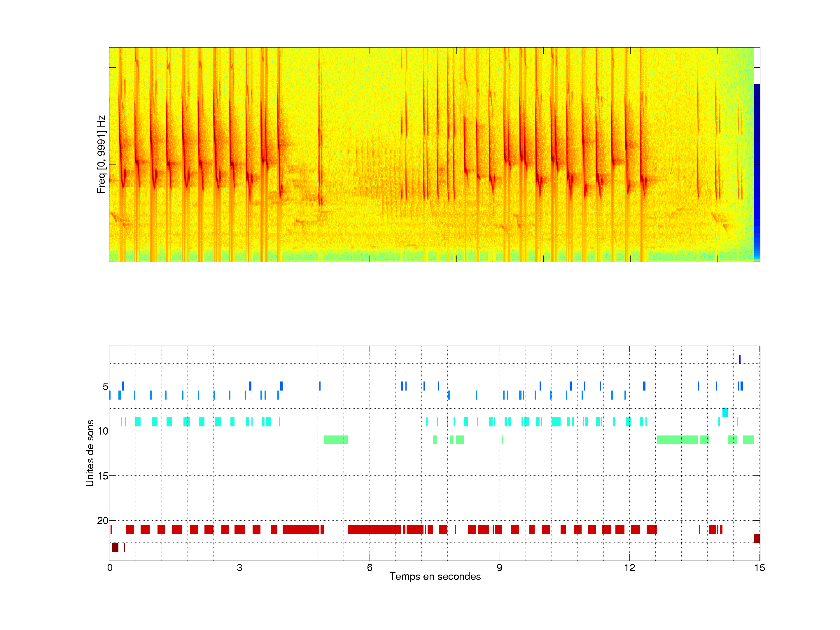Click the dark red block at bottom-left of lower plot
This screenshot has height=630, width=840.
coord(115,547)
